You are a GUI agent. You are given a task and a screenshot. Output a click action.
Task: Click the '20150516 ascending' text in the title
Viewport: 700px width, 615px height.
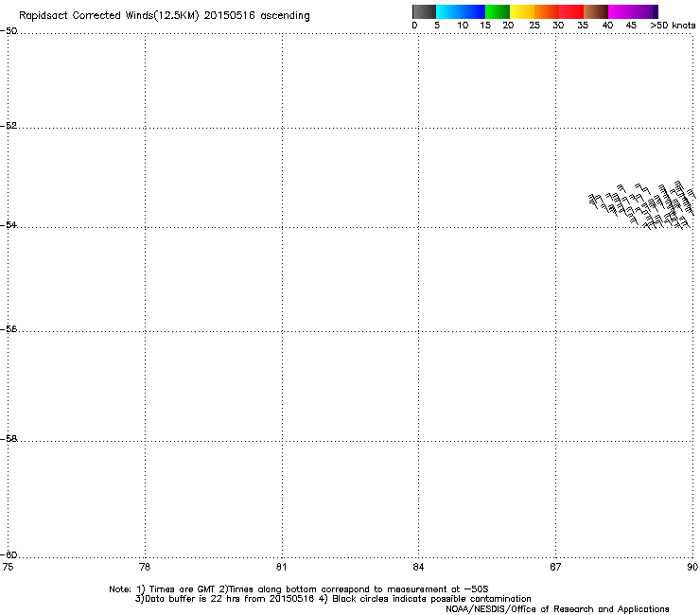pos(256,16)
